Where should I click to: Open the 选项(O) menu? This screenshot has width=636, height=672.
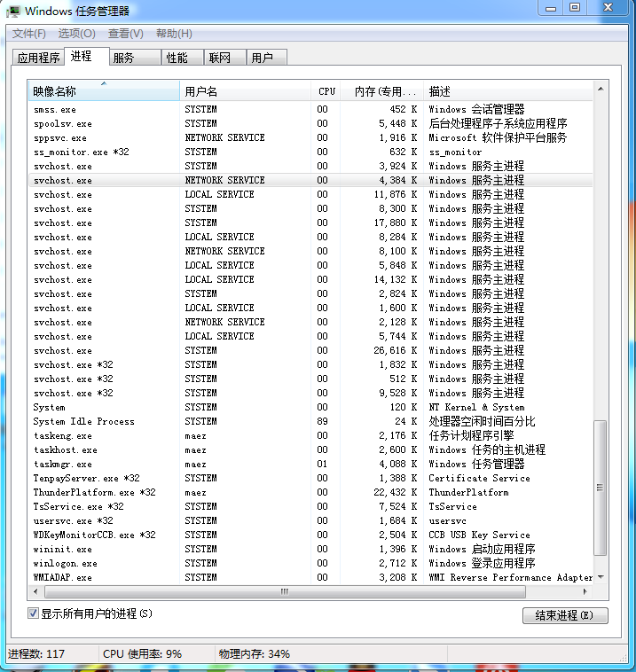[x=77, y=34]
